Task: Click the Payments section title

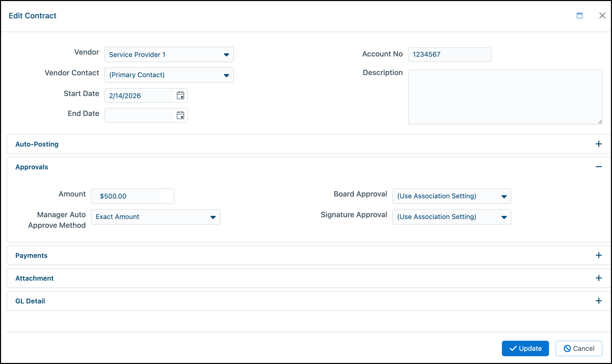Action: coord(31,256)
